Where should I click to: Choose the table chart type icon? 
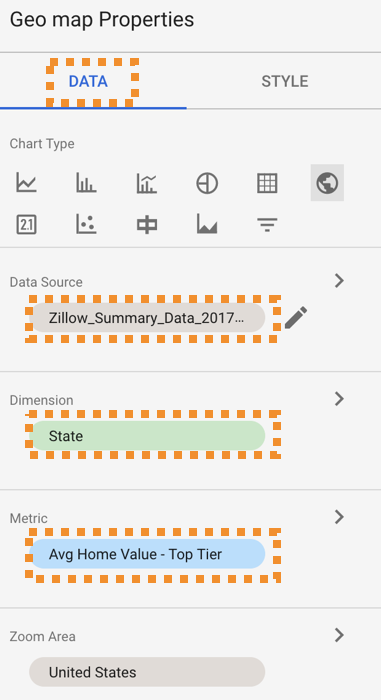pos(267,183)
